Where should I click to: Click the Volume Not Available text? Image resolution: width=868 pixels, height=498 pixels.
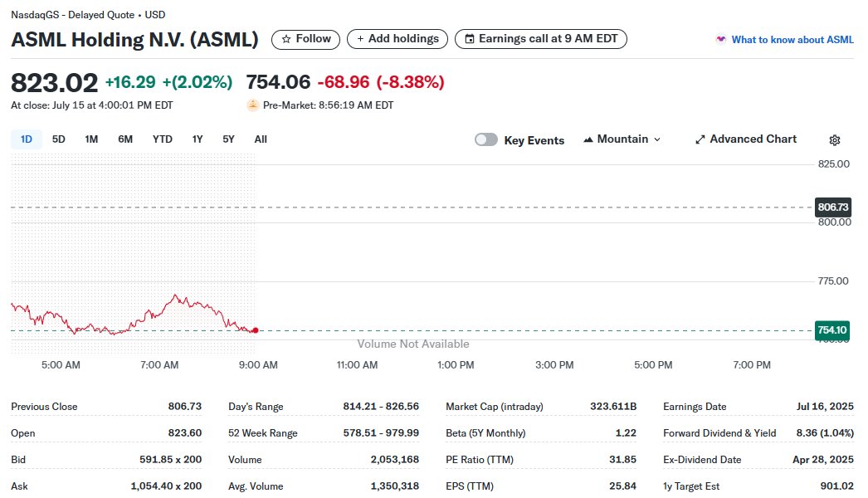(413, 344)
